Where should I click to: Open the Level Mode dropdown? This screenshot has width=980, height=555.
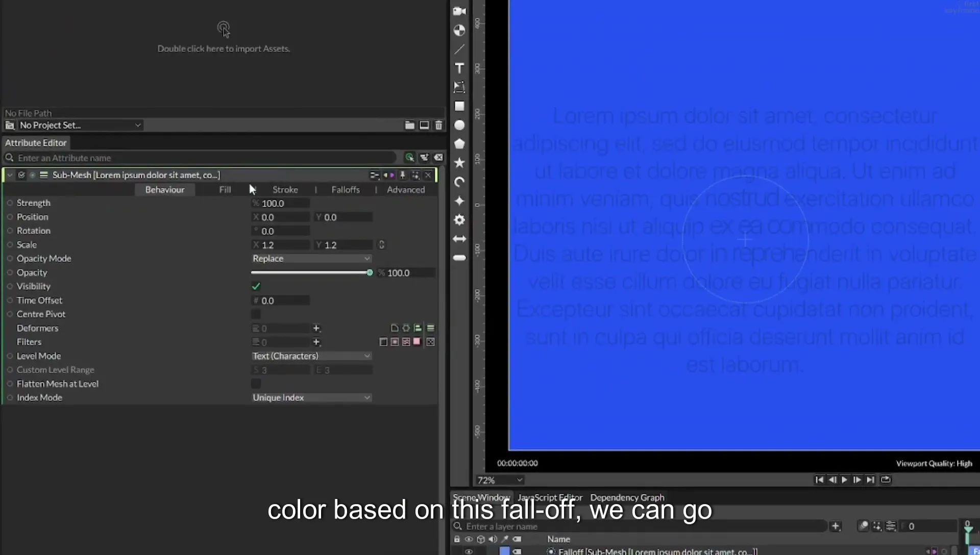pyautogui.click(x=311, y=356)
